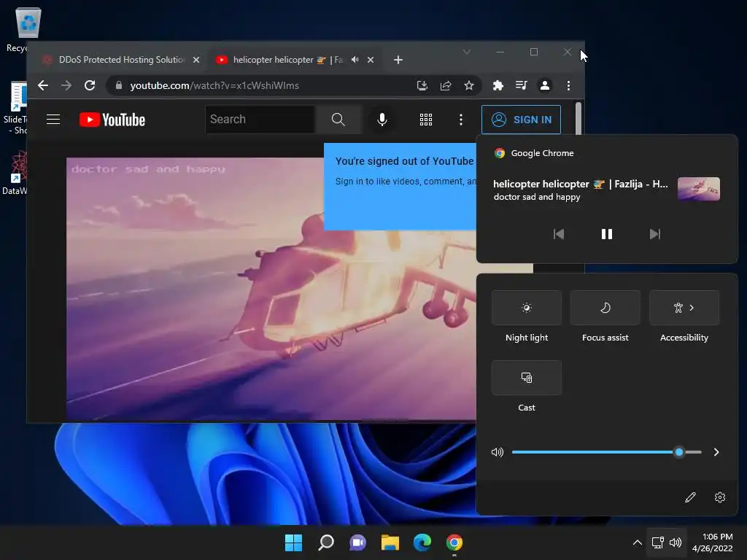Open sound output chevron beside volume
This screenshot has width=747, height=560.
[x=716, y=452]
